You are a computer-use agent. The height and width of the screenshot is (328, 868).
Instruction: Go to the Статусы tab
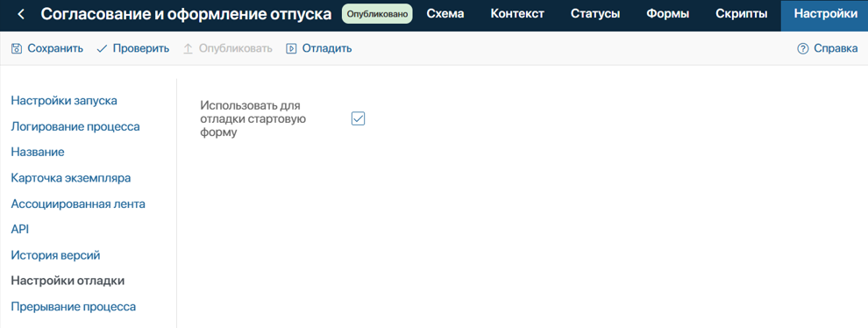(x=595, y=14)
